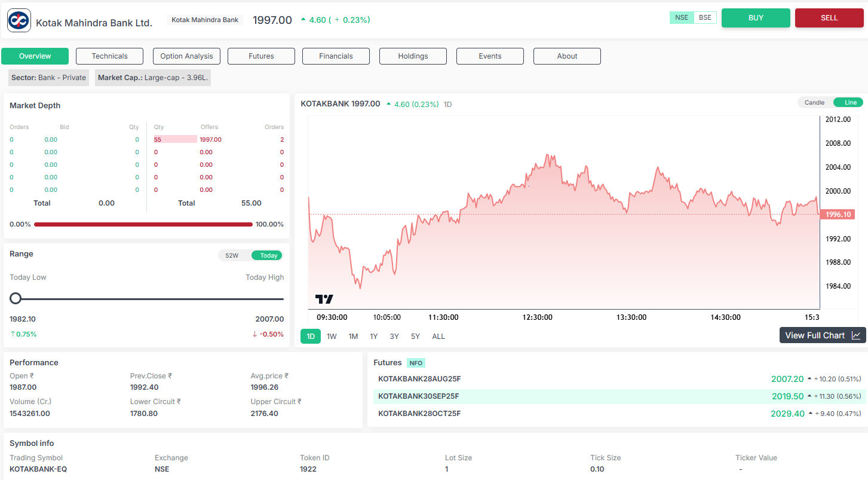Click the Market Cap. Large-cap chip
Image resolution: width=868 pixels, height=480 pixels.
152,78
